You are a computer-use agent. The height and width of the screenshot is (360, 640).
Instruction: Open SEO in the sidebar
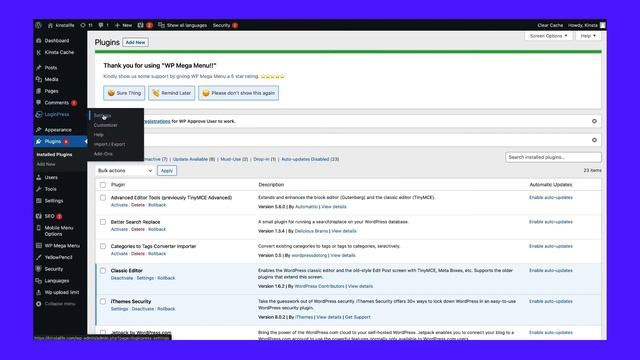pyautogui.click(x=49, y=216)
